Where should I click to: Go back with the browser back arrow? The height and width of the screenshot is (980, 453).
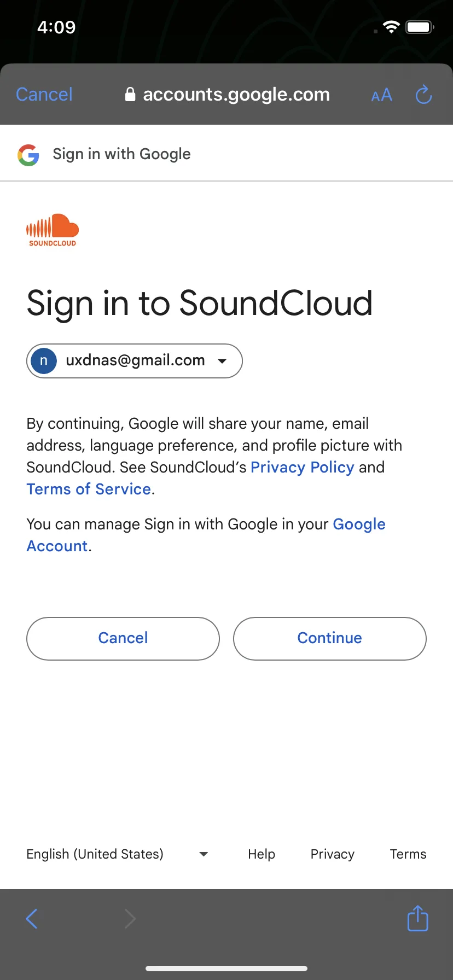click(x=32, y=919)
